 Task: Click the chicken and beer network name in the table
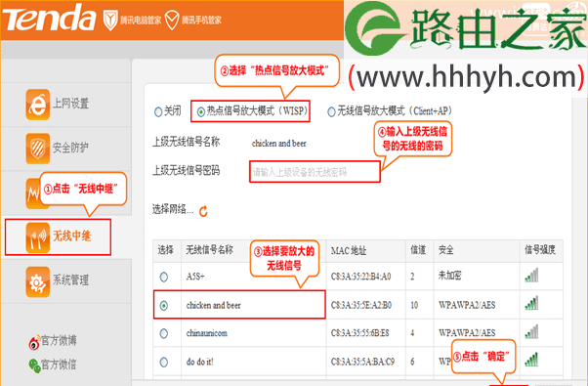pos(213,305)
